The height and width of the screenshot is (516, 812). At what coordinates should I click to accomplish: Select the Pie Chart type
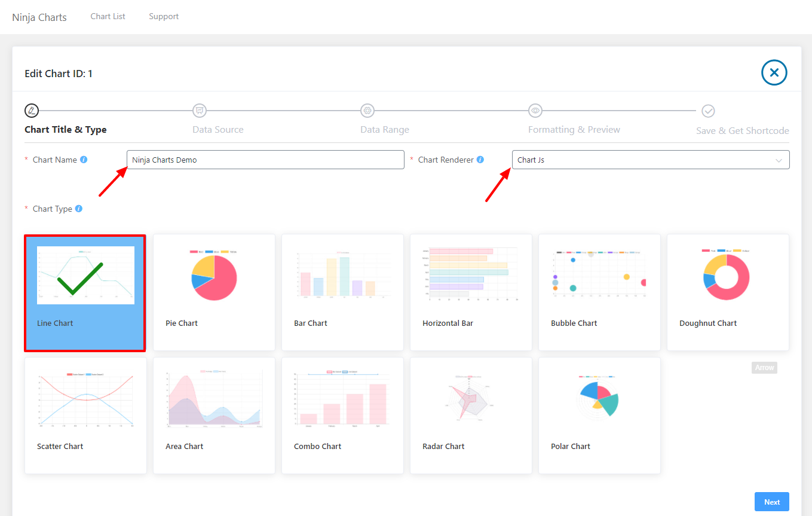pyautogui.click(x=214, y=292)
